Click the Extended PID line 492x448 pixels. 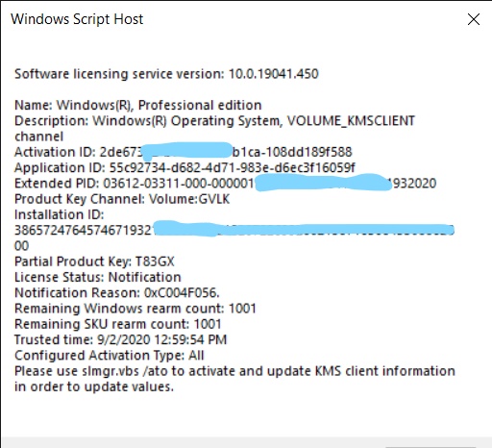[x=226, y=184]
